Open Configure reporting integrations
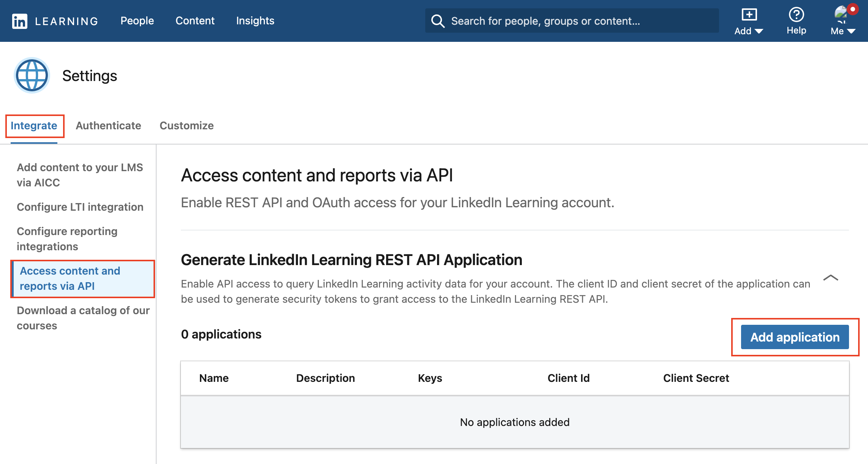The width and height of the screenshot is (868, 464). click(67, 239)
